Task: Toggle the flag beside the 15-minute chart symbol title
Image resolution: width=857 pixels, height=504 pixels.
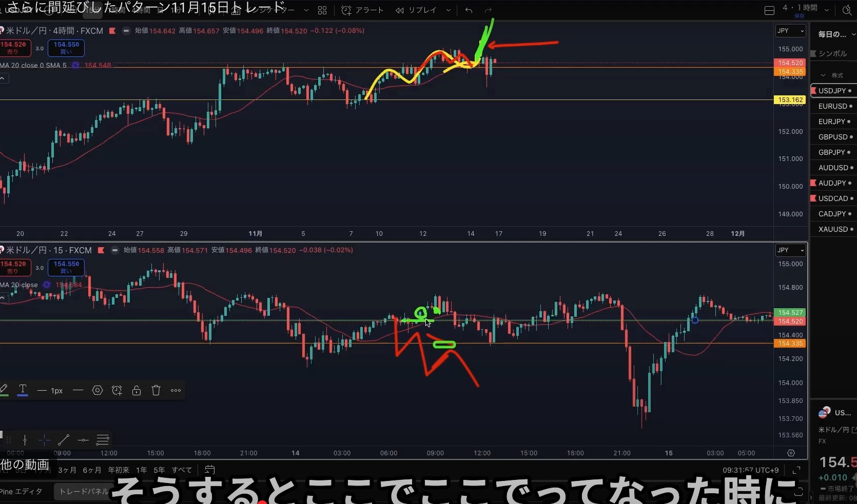Action: [x=101, y=250]
